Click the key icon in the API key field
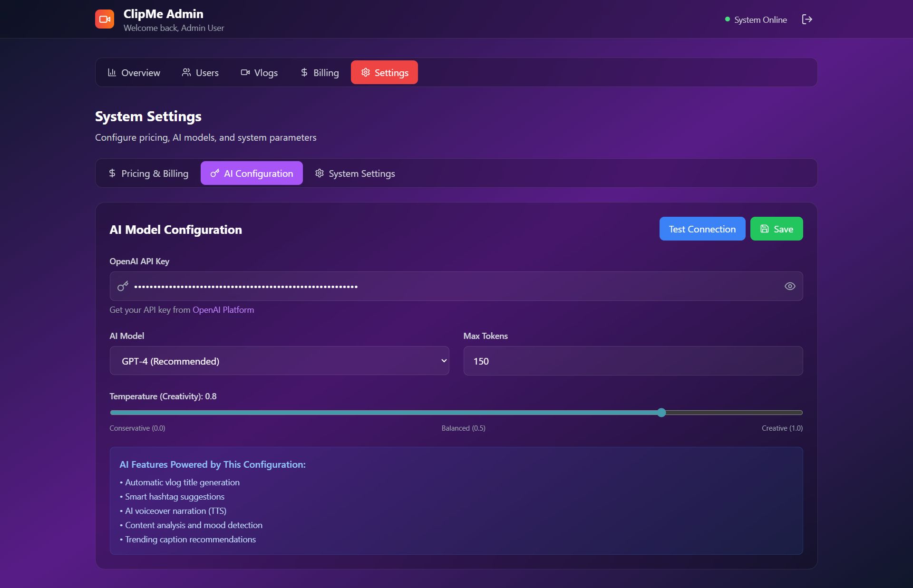Screen dimensions: 913x588 click(123, 286)
